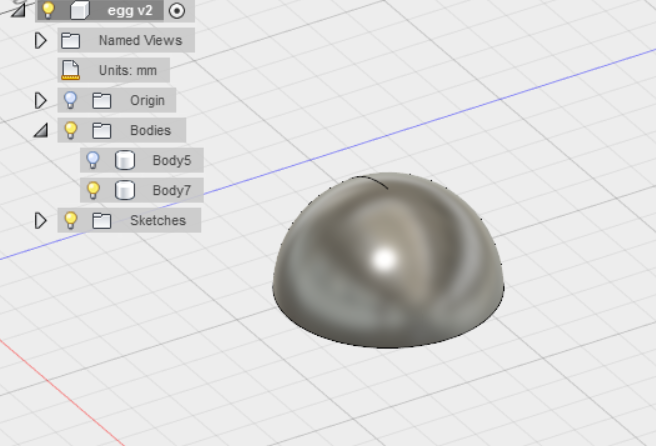Click the Sketches folder icon
The image size is (656, 446).
(x=102, y=221)
